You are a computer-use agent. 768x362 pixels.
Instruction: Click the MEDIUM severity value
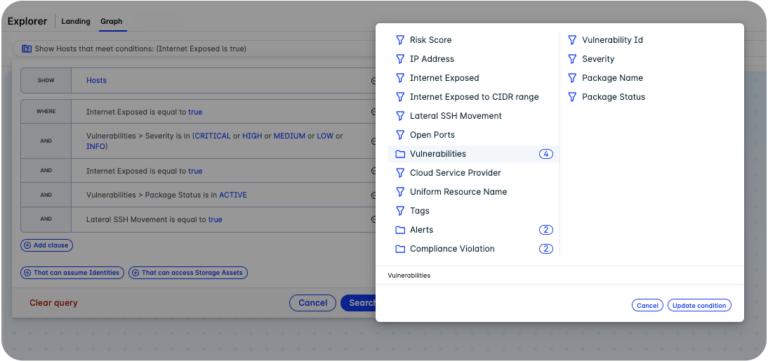pyautogui.click(x=289, y=136)
